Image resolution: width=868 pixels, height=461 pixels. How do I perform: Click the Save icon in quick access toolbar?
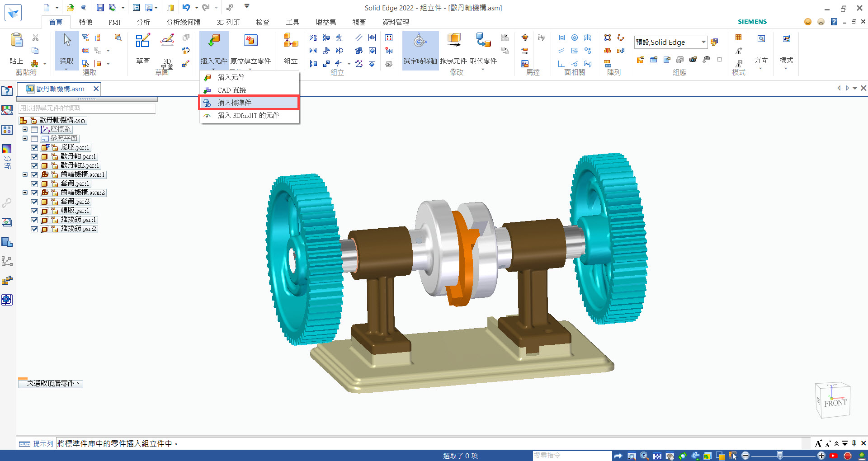point(100,8)
